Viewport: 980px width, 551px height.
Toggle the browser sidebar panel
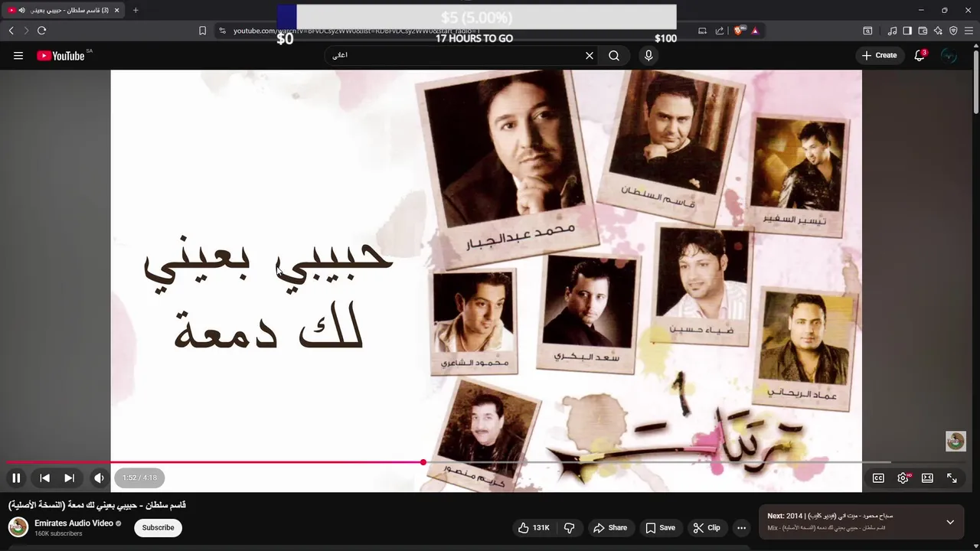(907, 31)
